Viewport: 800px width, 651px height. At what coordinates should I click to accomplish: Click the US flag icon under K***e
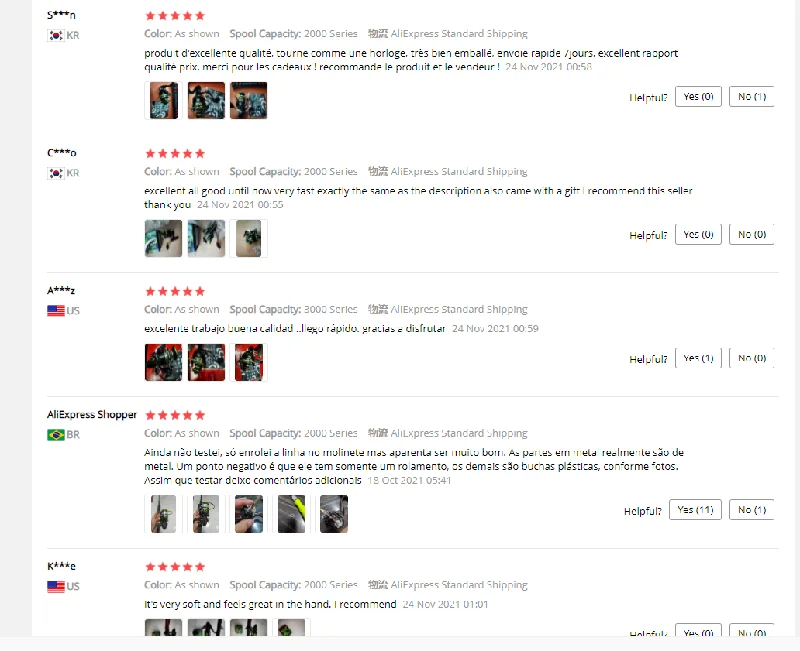(56, 587)
